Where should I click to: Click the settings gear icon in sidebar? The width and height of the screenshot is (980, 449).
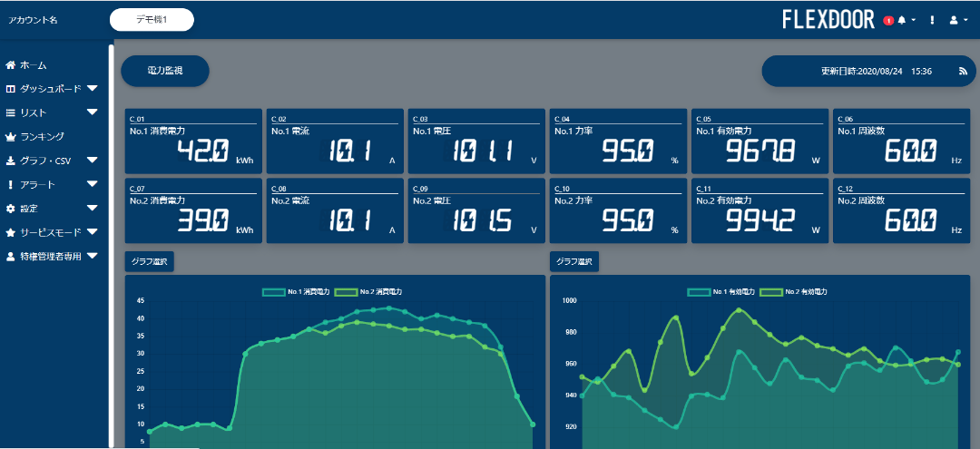[x=10, y=208]
